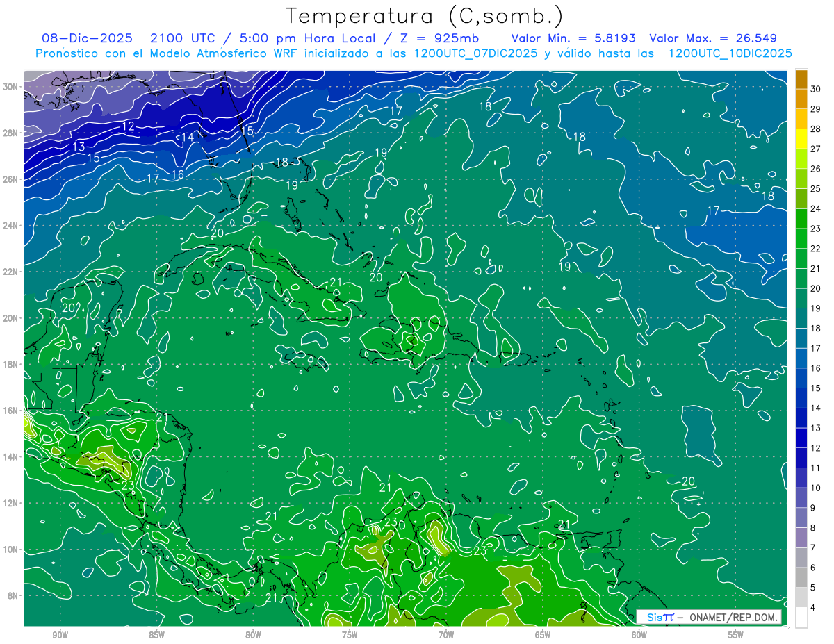Click the 65W longitude axis label
This screenshot has width=834, height=644.
(543, 635)
